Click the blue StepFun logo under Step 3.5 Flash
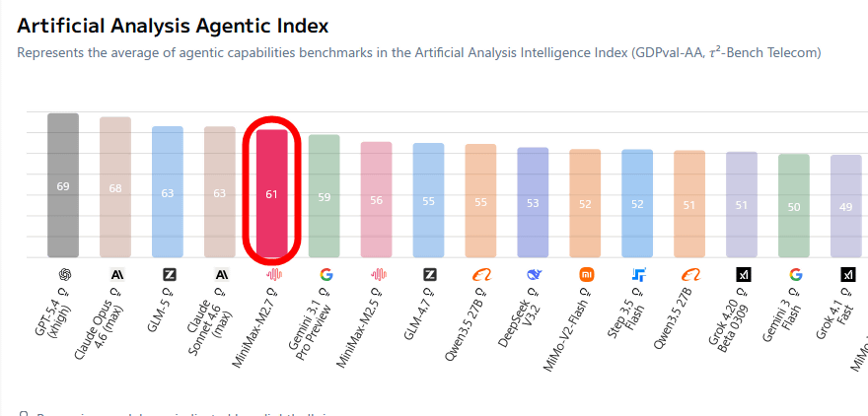This screenshot has height=416, width=868. [638, 275]
